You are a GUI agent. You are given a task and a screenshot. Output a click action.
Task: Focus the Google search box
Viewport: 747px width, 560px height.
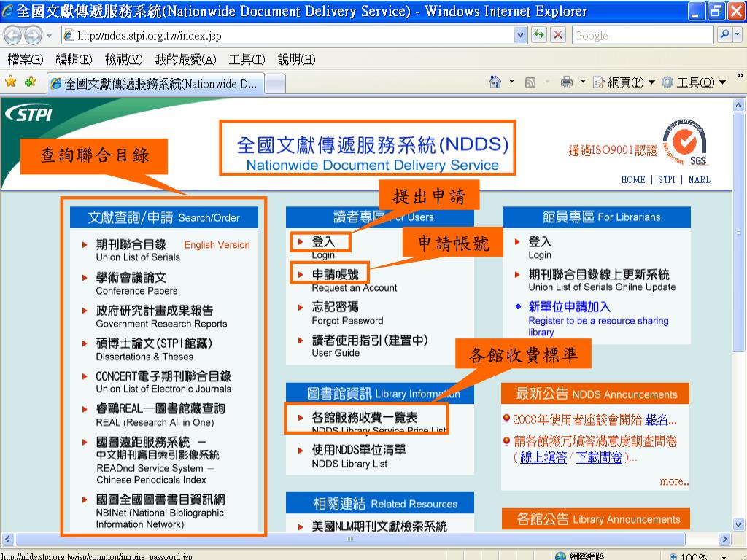pyautogui.click(x=642, y=35)
